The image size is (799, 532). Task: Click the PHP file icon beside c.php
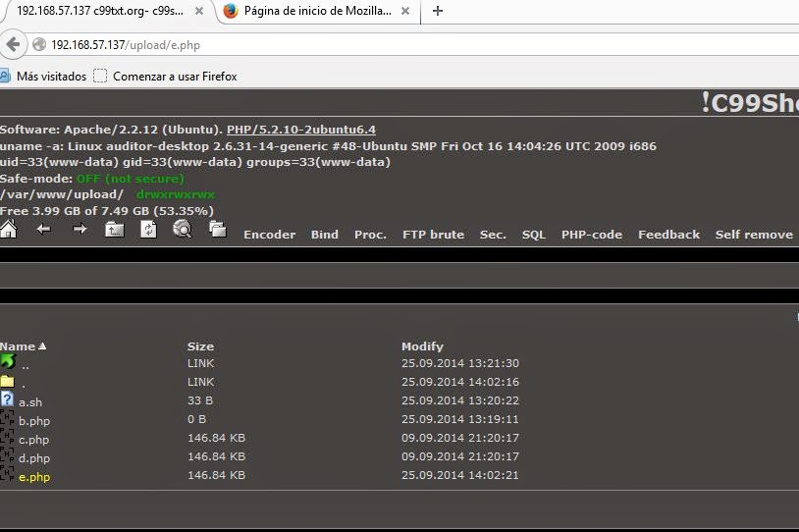(x=7, y=437)
